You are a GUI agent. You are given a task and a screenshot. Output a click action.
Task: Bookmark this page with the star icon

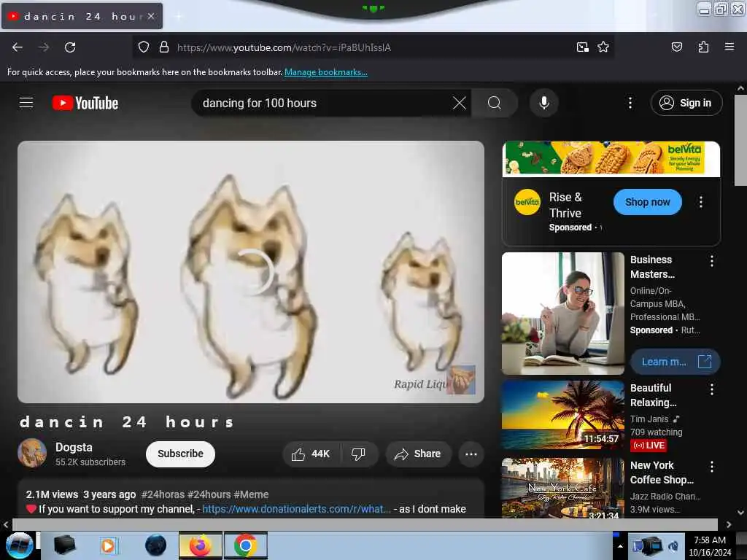coord(603,47)
